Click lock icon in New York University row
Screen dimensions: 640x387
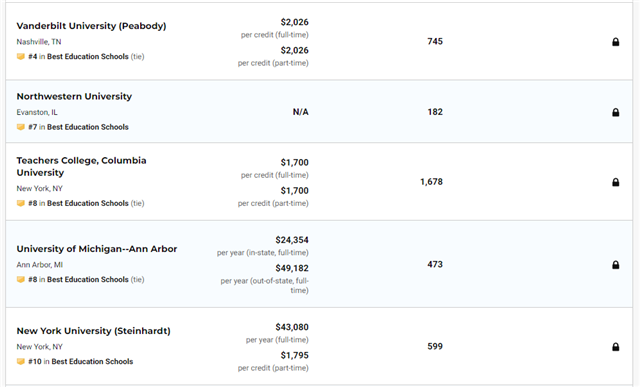tap(616, 347)
